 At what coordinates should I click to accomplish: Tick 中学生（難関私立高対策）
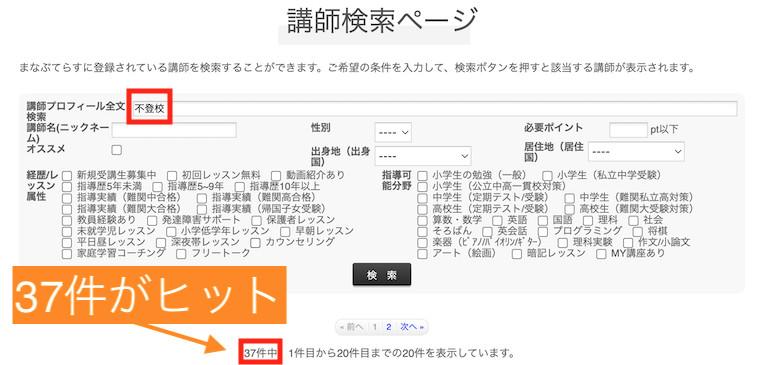[x=570, y=197]
